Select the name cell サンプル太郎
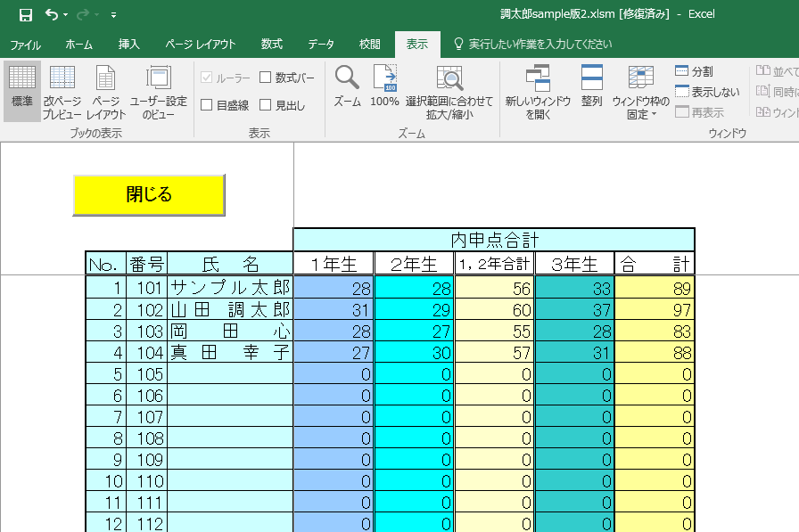 tap(230, 288)
